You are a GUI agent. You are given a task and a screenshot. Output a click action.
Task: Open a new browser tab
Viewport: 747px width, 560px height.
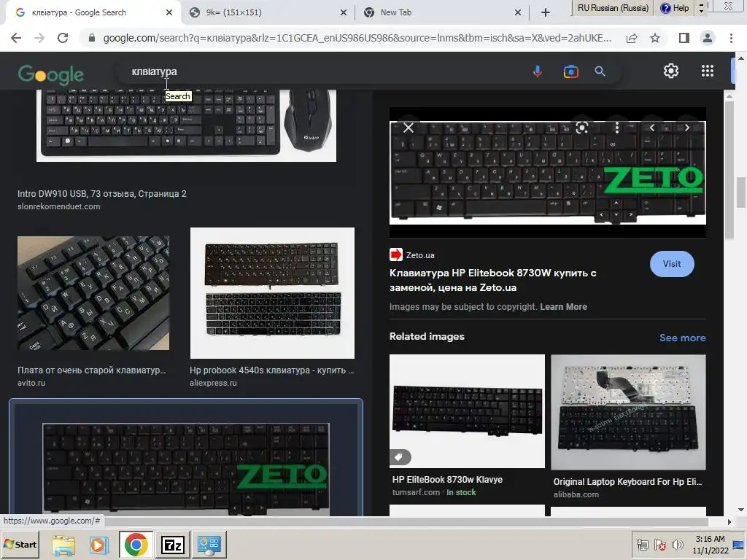546,12
